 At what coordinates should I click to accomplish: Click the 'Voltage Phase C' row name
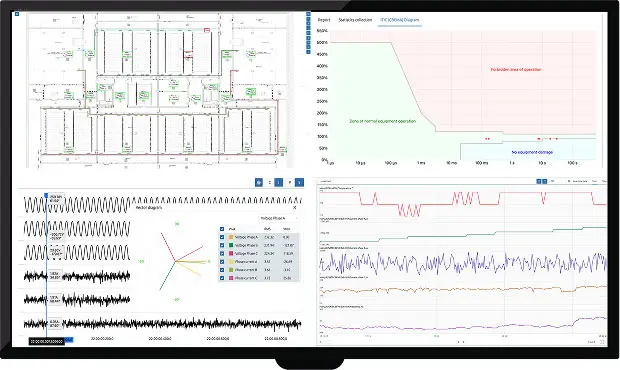coord(246,254)
